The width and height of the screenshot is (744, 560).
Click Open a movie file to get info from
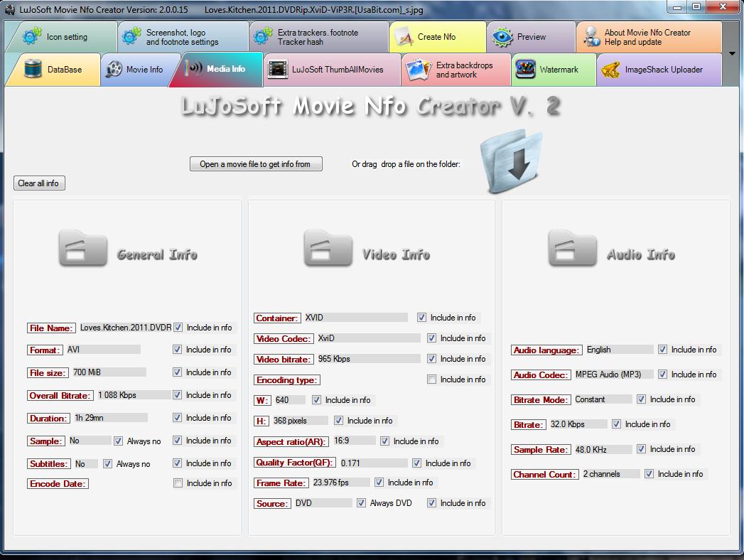[x=256, y=164]
